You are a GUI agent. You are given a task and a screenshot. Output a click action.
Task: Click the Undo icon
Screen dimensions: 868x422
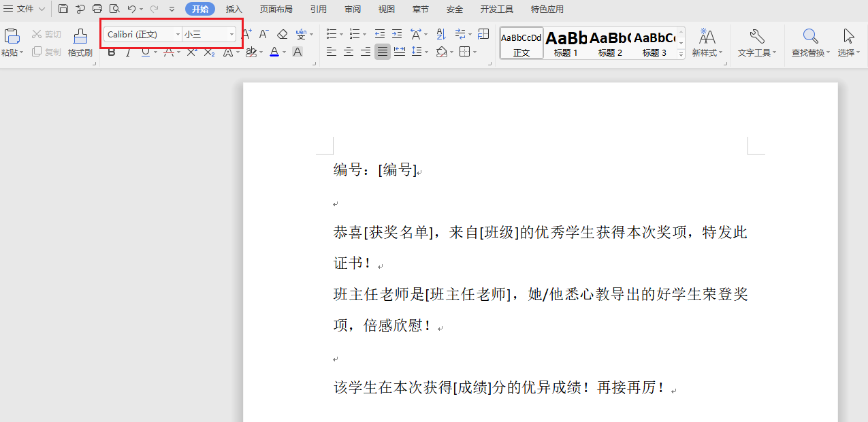(x=133, y=9)
